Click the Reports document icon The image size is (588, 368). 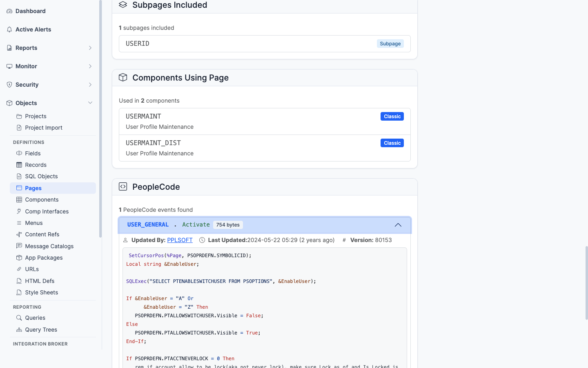[x=9, y=48]
